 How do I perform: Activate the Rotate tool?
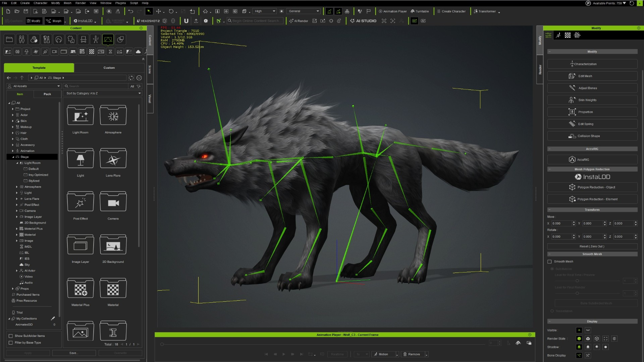point(171,11)
